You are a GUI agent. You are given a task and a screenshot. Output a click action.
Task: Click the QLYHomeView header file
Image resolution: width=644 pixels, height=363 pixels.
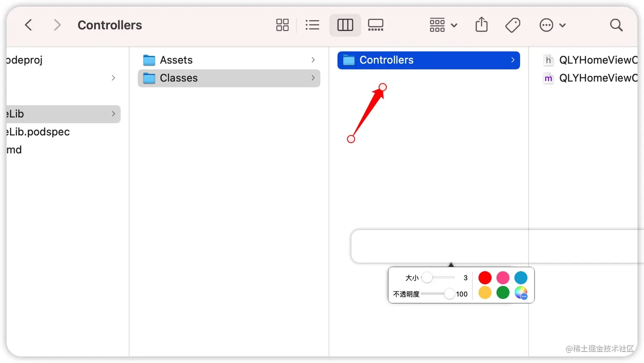590,60
